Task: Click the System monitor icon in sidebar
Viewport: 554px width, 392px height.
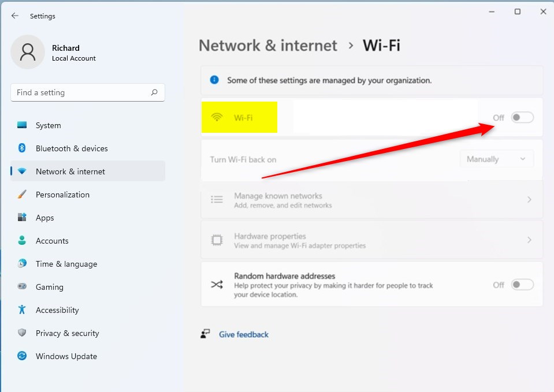Action: point(22,125)
